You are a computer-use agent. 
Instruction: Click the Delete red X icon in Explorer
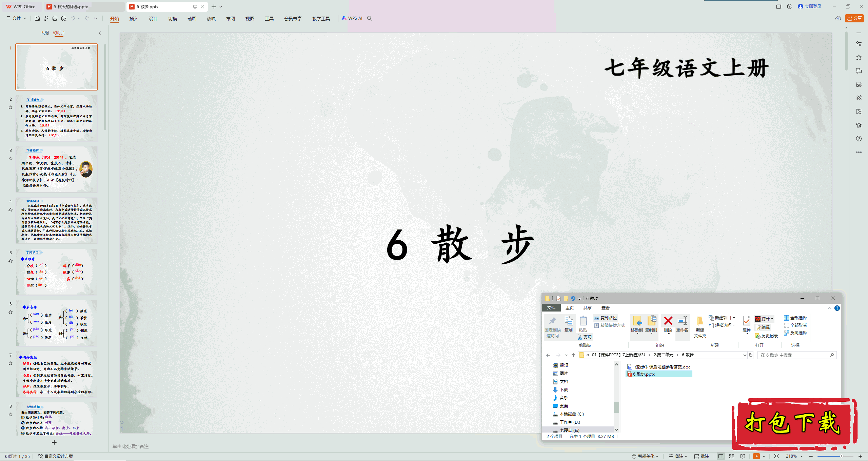(668, 321)
